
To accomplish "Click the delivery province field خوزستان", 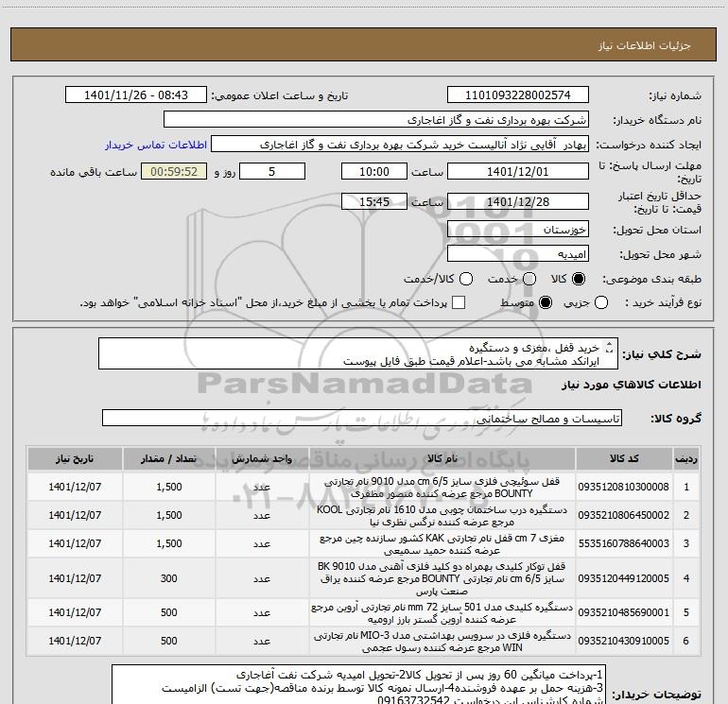I will tap(518, 230).
